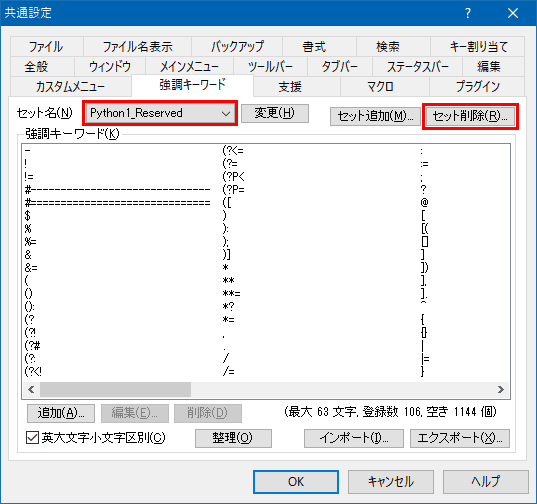Open the プラグイン tab

coord(477,87)
